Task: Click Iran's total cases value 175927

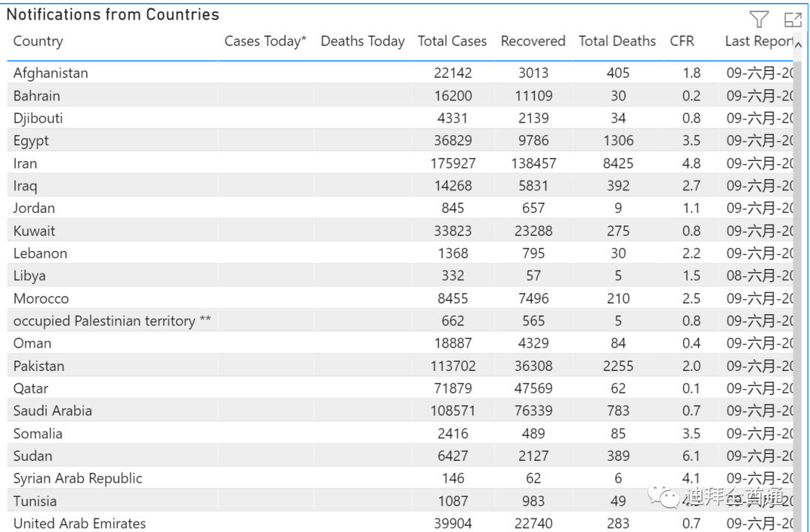Action: pyautogui.click(x=453, y=163)
